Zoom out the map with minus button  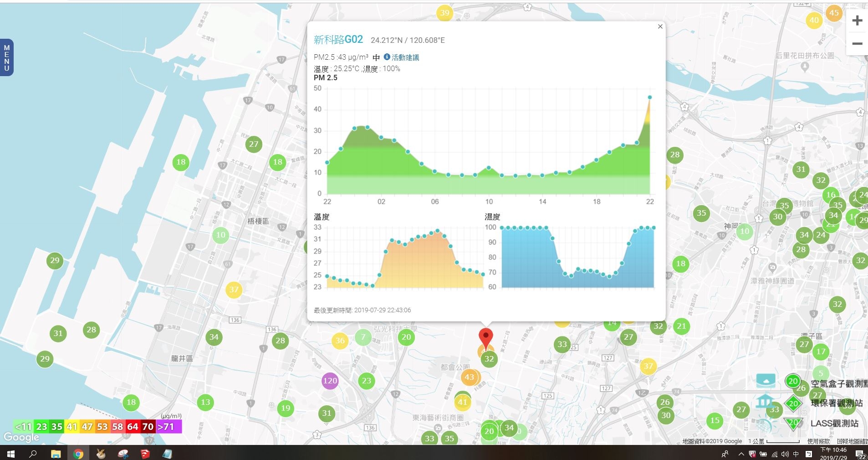point(857,44)
